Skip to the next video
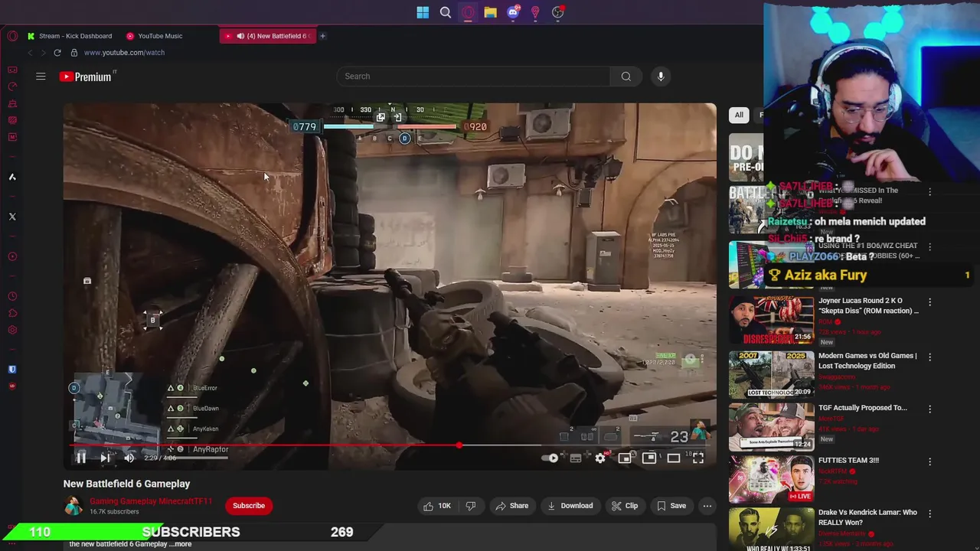Screen dimensions: 980x551 pyautogui.click(x=105, y=458)
